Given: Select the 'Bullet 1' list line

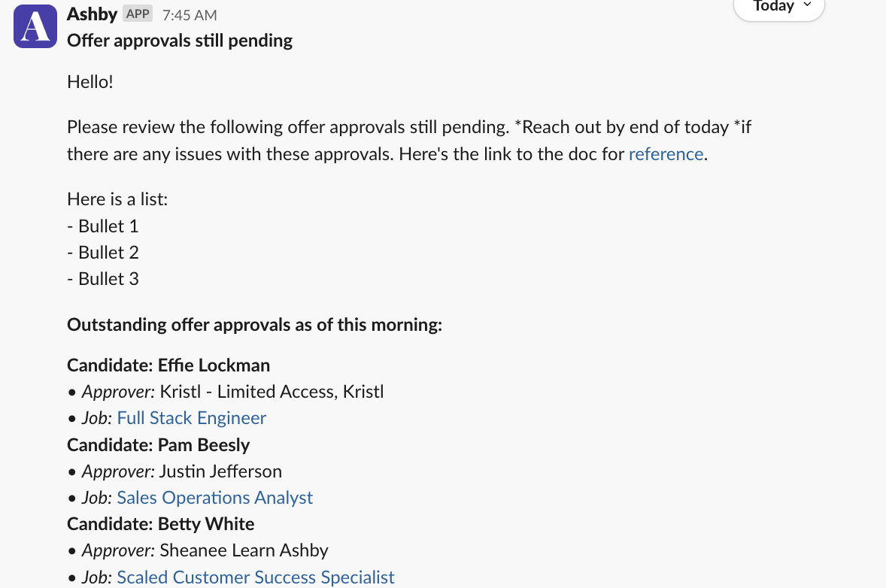Looking at the screenshot, I should (x=103, y=226).
